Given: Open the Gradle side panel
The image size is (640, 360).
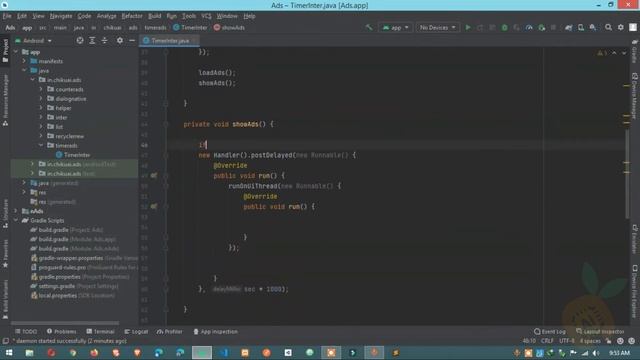Looking at the screenshot, I should [635, 51].
